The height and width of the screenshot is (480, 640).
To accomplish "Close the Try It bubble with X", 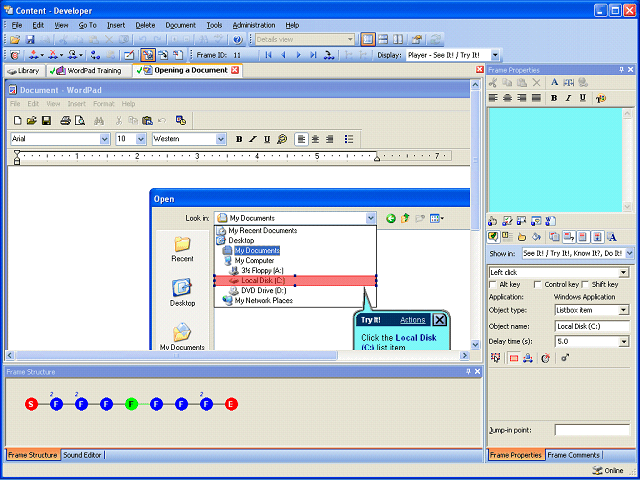I will pos(439,320).
